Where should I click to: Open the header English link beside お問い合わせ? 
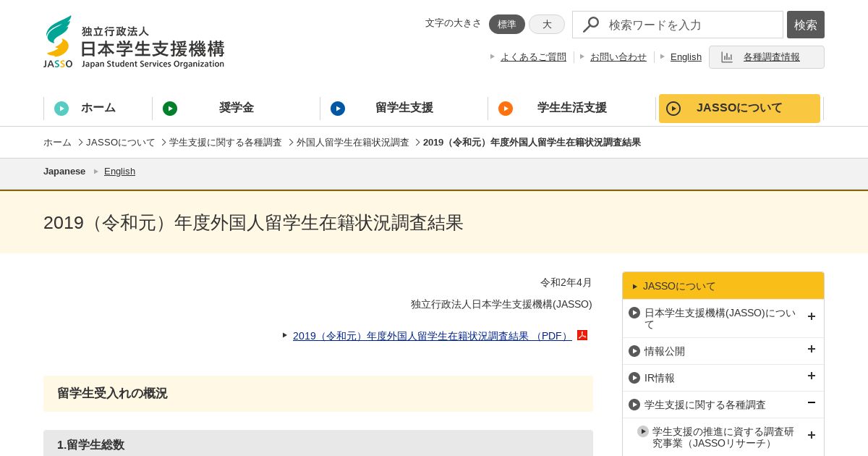click(686, 57)
